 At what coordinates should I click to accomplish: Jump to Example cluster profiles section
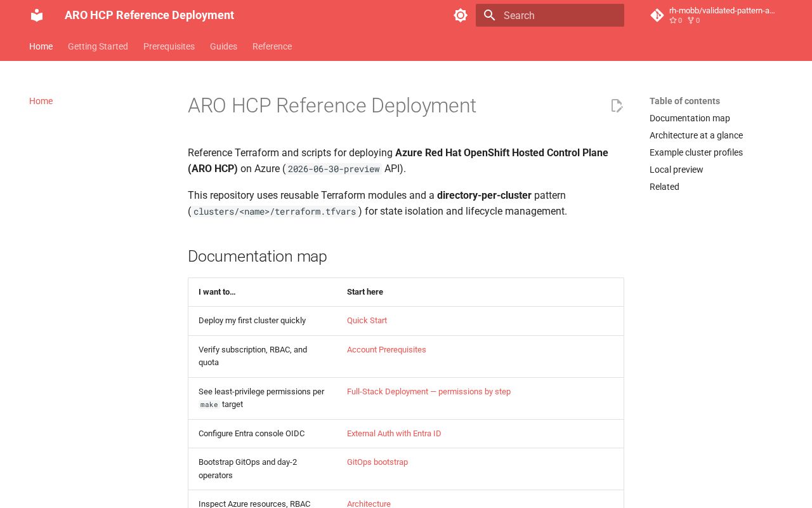point(696,152)
